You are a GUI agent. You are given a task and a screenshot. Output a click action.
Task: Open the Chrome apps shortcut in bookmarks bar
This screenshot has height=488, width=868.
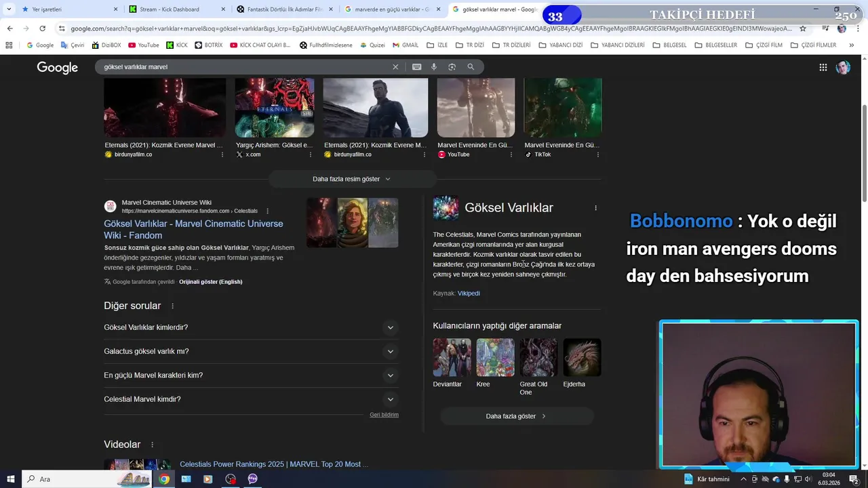(9, 45)
